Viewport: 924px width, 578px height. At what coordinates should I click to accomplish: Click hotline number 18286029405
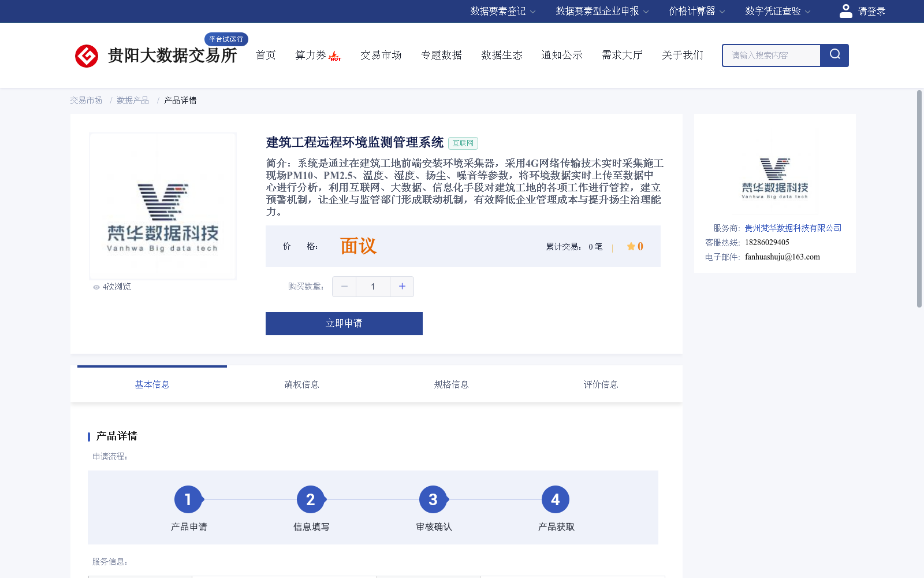click(767, 243)
